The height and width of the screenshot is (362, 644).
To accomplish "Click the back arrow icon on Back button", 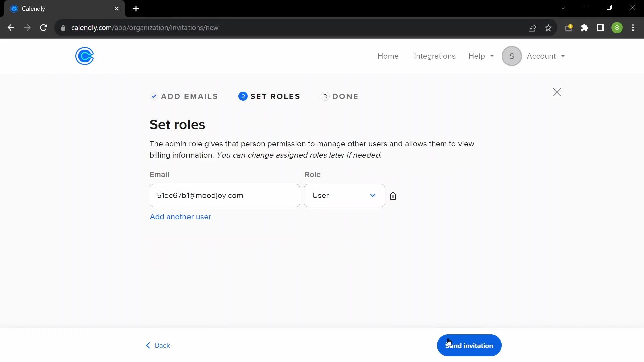I will [x=148, y=345].
